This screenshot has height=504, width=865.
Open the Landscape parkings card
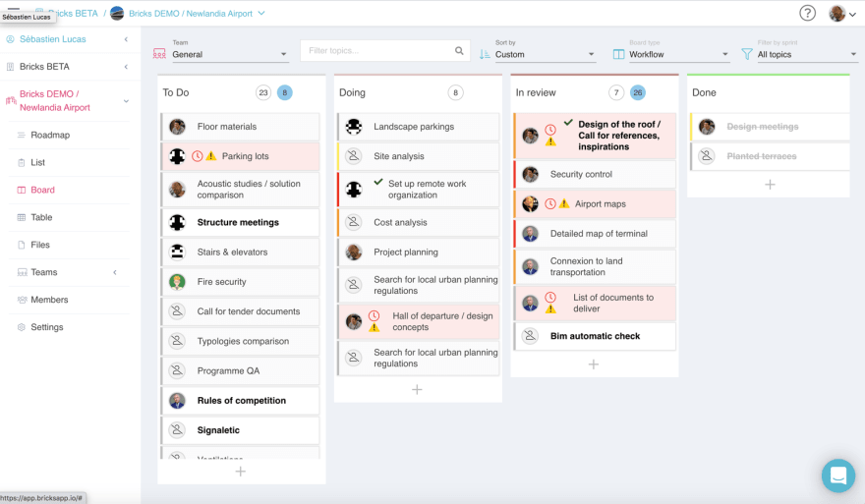pyautogui.click(x=418, y=127)
